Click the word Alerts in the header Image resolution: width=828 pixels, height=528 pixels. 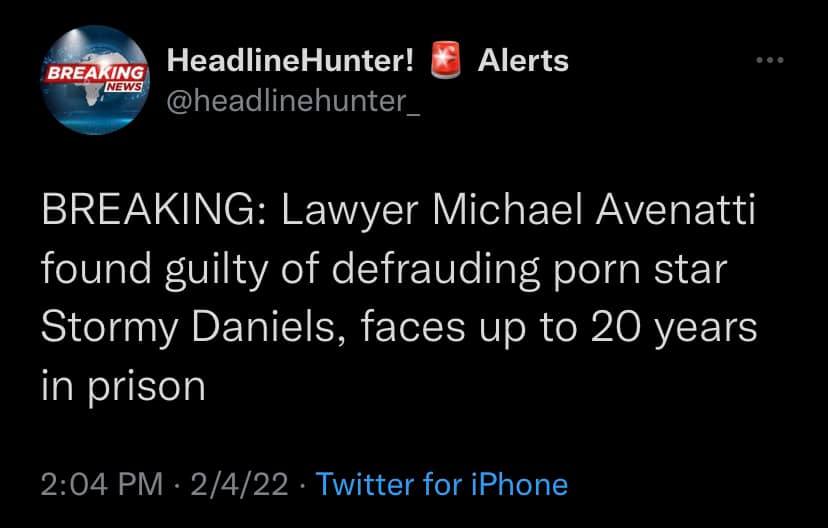[x=523, y=61]
